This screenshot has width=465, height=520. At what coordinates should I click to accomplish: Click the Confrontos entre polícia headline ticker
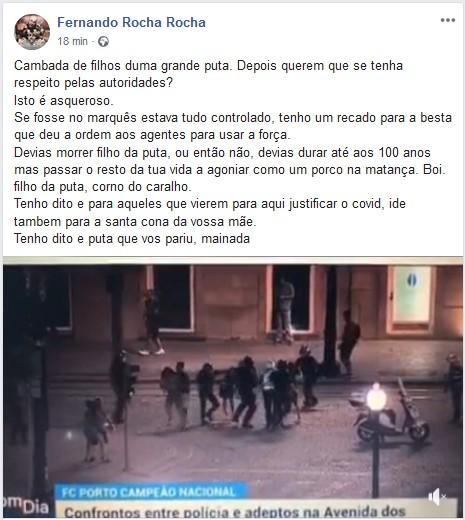click(233, 510)
